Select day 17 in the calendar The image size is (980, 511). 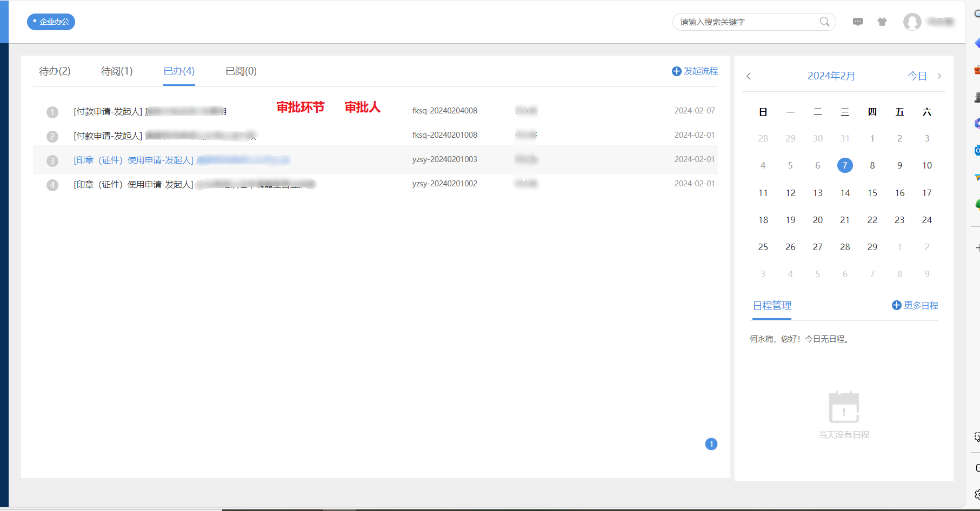pos(927,193)
